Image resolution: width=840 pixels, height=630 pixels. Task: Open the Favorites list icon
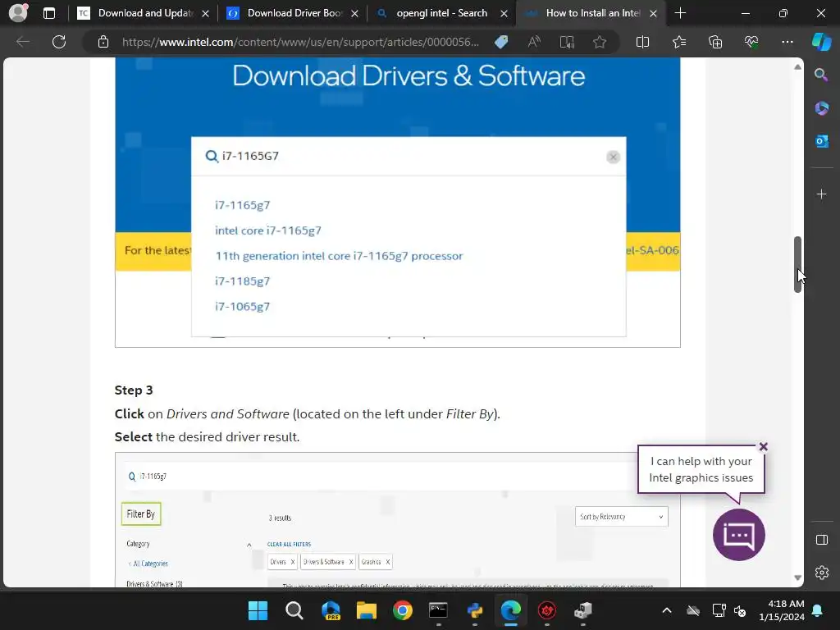click(678, 42)
